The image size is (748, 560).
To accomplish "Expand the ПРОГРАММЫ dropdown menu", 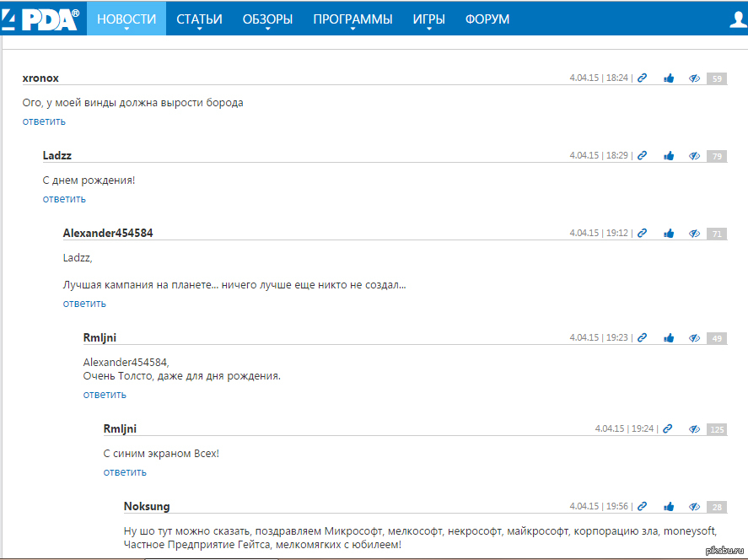I will 352,19.
